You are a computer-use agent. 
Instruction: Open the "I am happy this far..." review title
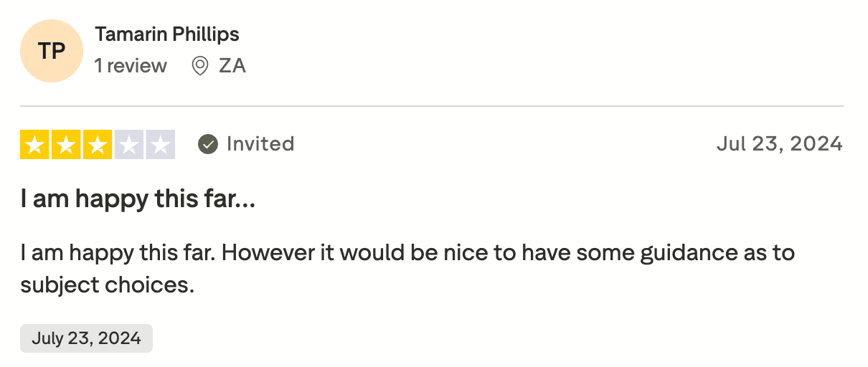[138, 199]
